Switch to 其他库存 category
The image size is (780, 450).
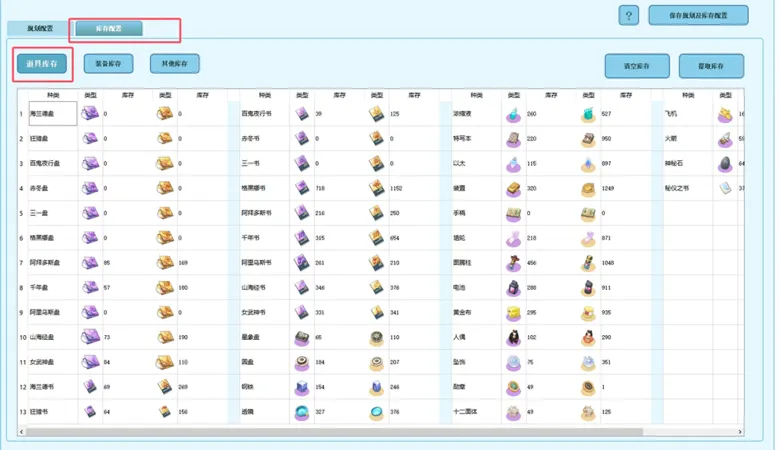pyautogui.click(x=175, y=64)
